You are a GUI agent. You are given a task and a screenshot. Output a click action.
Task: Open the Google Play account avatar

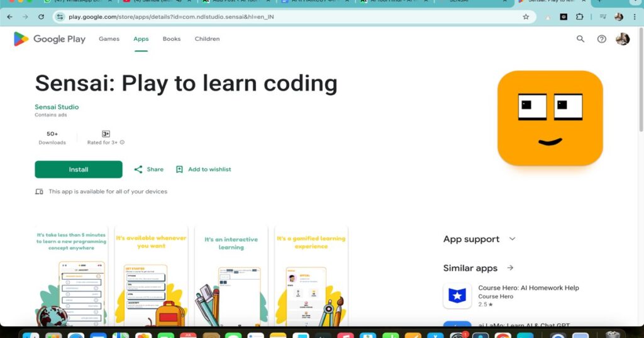click(623, 39)
